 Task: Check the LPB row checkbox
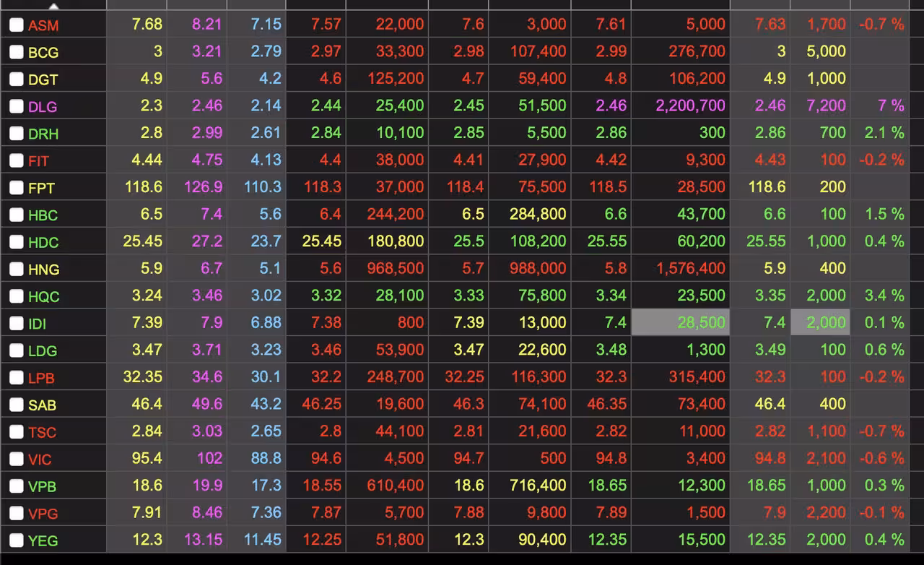point(17,377)
